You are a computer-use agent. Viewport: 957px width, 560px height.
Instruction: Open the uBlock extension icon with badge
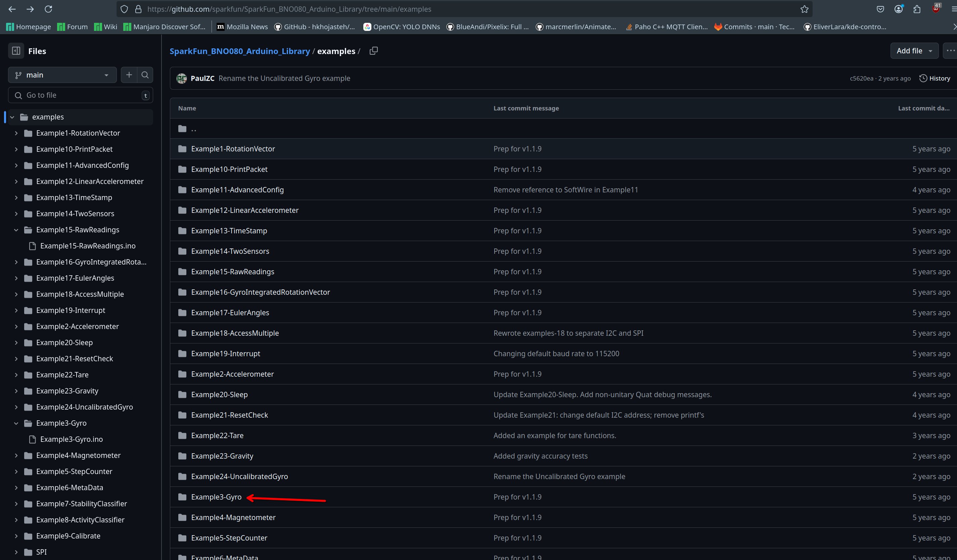click(x=936, y=8)
